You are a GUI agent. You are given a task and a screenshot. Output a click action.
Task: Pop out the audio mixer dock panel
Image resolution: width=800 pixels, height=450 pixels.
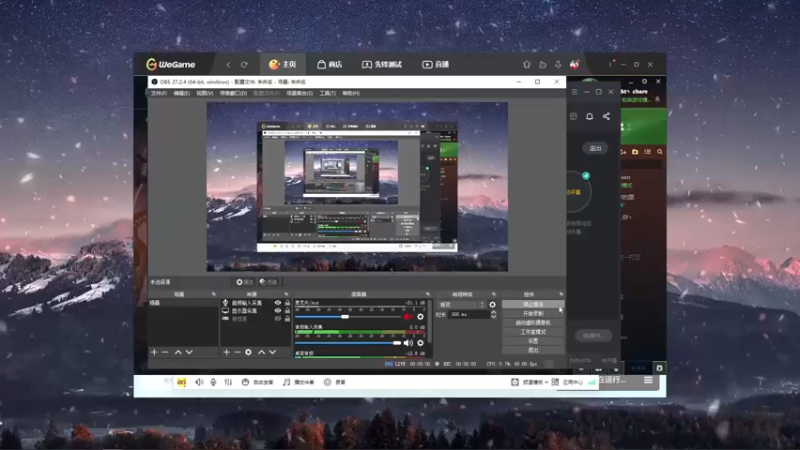coord(428,294)
